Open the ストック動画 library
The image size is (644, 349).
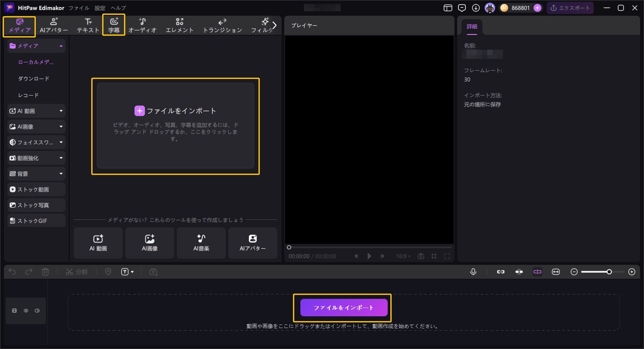tap(36, 189)
